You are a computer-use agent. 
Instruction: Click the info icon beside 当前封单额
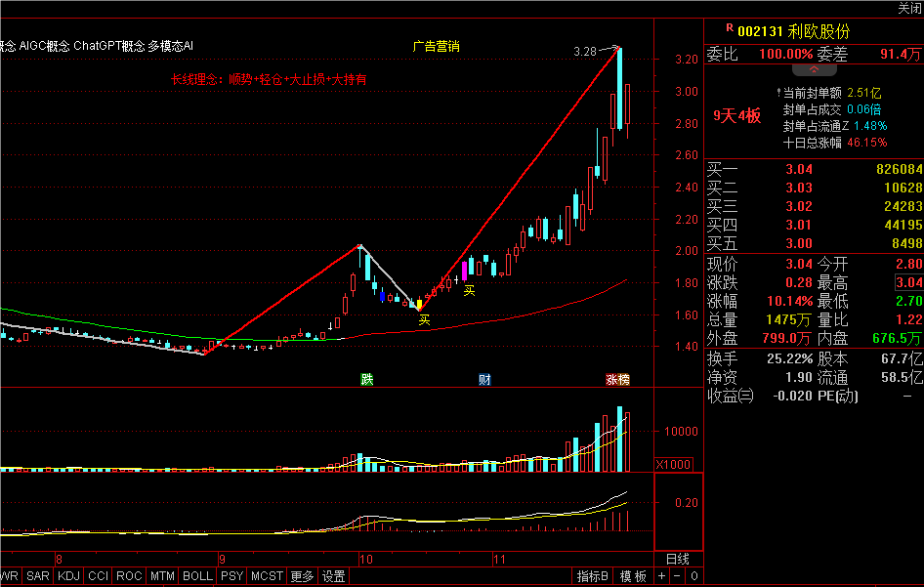pyautogui.click(x=777, y=93)
